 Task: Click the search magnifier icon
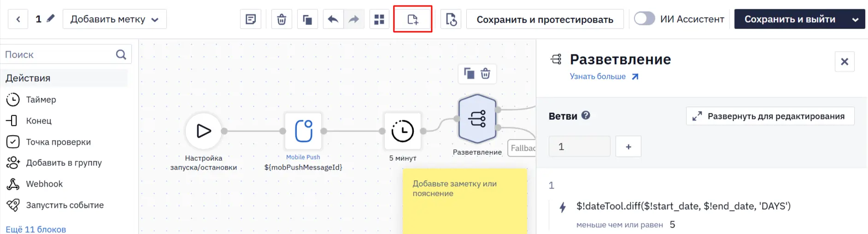(x=121, y=54)
